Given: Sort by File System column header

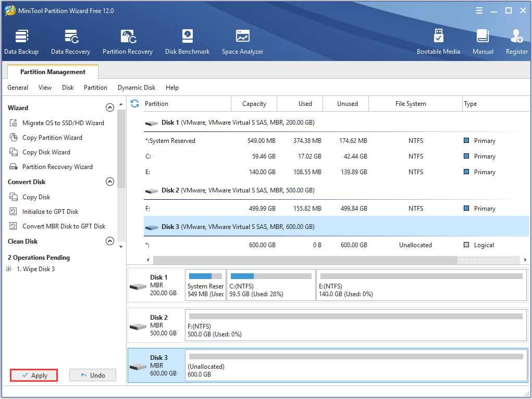Looking at the screenshot, I should pyautogui.click(x=416, y=104).
